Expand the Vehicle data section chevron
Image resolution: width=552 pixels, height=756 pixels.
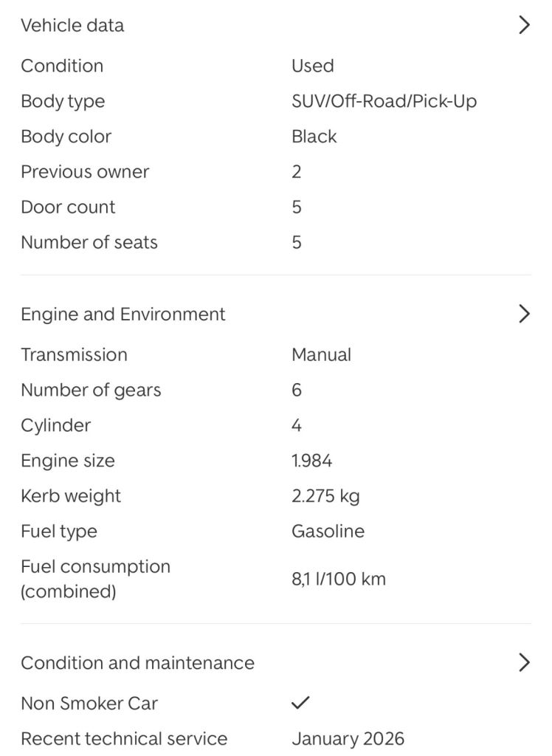tap(524, 25)
